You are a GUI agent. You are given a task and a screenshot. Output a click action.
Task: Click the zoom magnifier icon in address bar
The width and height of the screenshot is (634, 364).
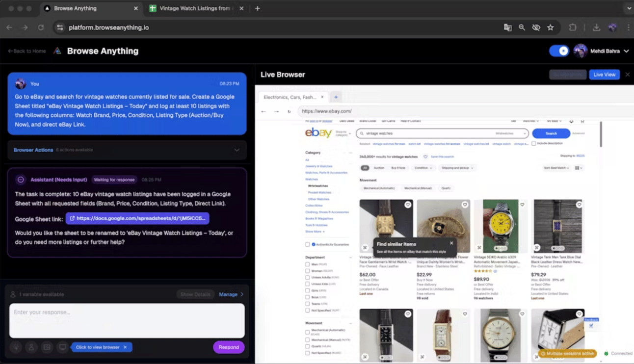click(522, 27)
